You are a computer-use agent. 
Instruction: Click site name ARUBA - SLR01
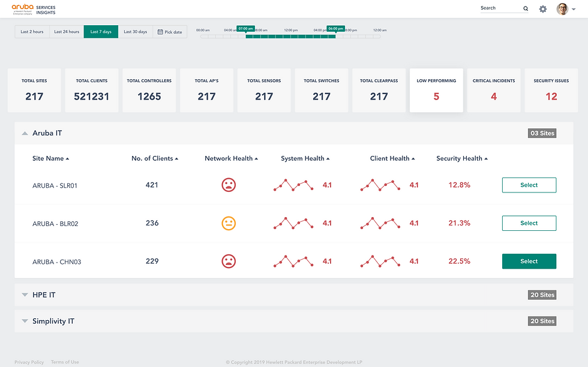pyautogui.click(x=55, y=185)
